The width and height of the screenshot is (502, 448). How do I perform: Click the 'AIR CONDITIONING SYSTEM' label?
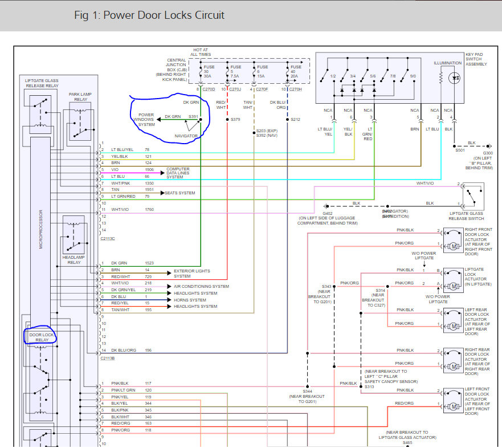tap(201, 286)
